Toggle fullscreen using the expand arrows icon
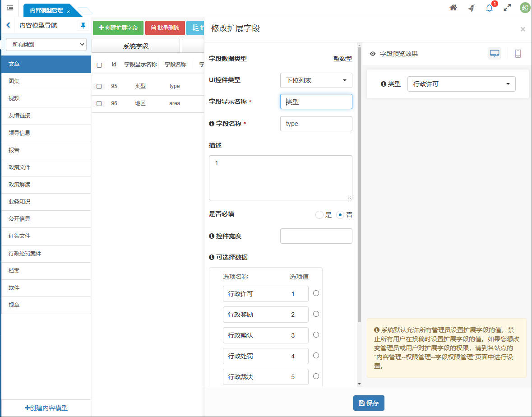Image resolution: width=532 pixels, height=417 pixels. [507, 8]
